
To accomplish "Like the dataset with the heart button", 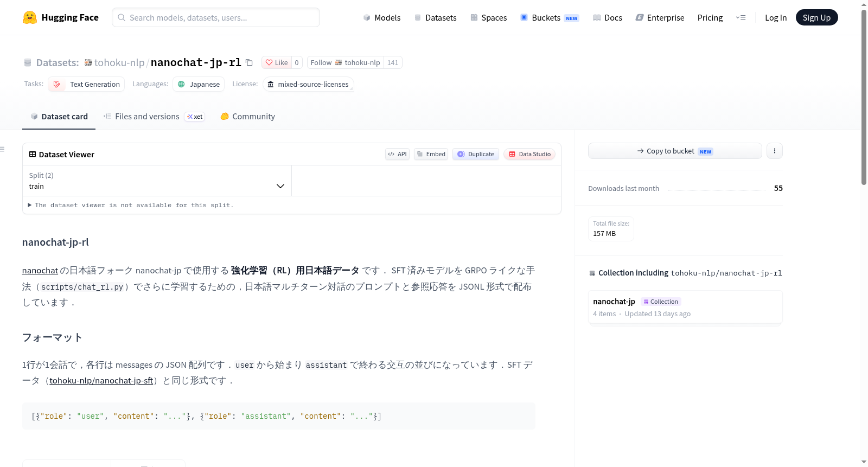I will (x=277, y=62).
